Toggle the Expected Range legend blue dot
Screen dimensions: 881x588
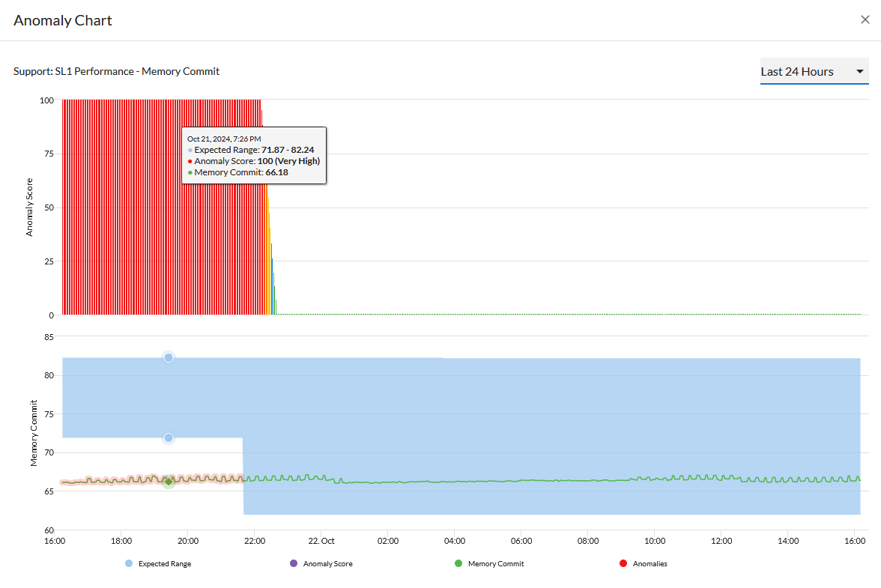coord(130,563)
